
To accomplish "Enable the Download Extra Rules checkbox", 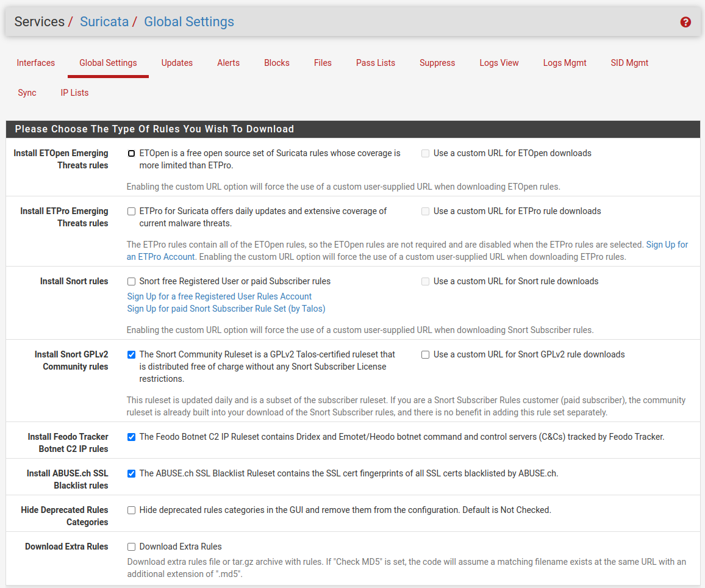I will [131, 547].
